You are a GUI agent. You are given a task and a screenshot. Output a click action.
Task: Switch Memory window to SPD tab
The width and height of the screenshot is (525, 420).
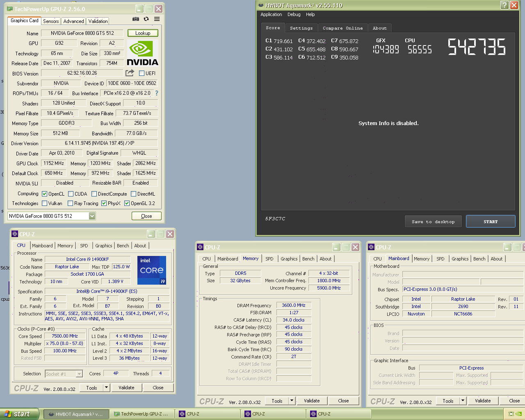pos(269,259)
